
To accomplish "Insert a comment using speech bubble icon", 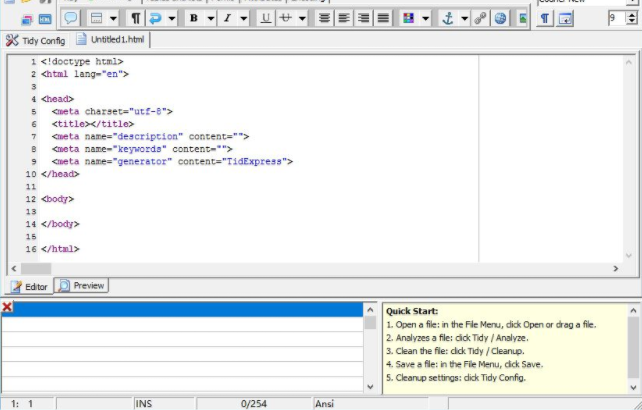I will (71, 18).
